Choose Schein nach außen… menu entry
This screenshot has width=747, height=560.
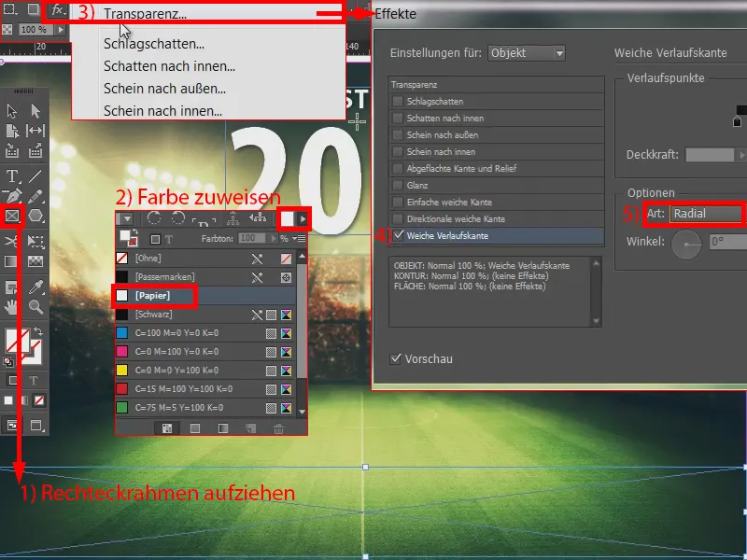[164, 89]
